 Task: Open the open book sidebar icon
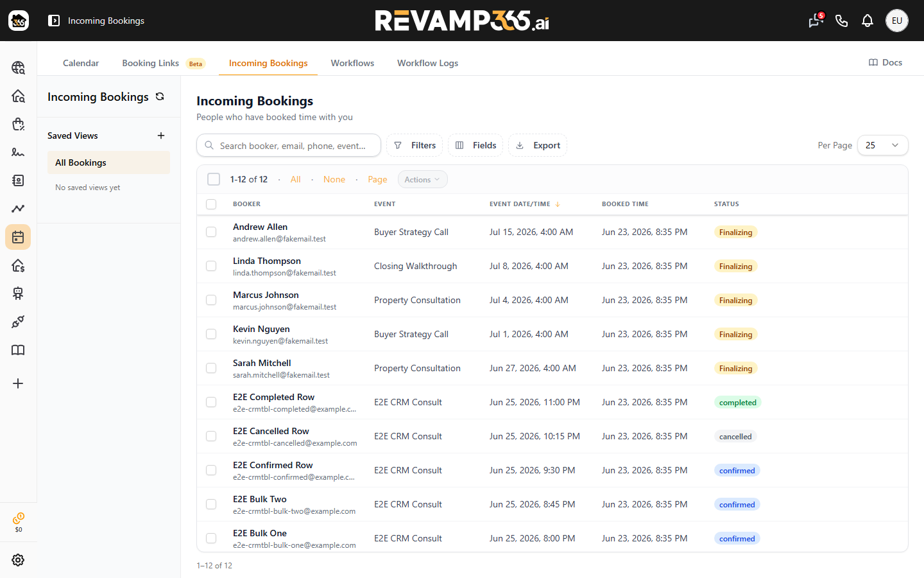18,350
